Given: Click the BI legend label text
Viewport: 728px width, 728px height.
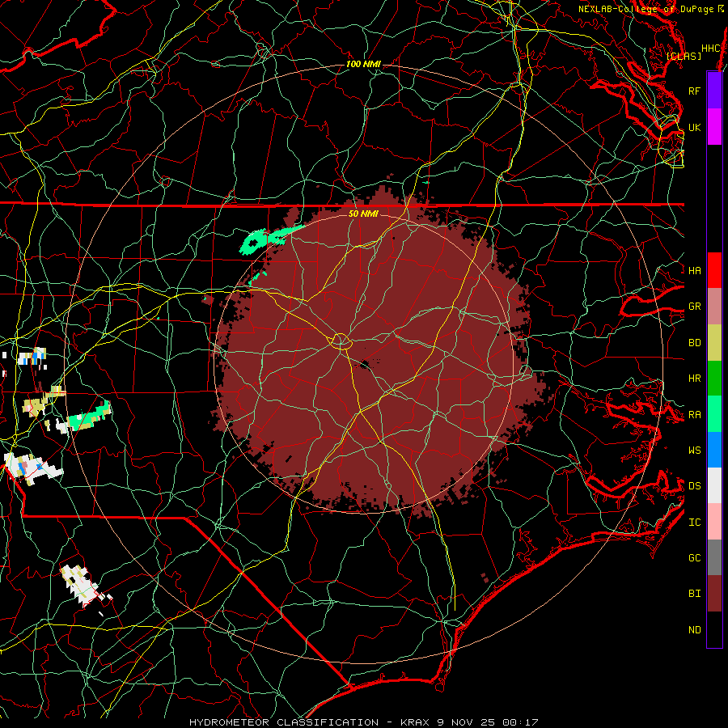Looking at the screenshot, I should point(694,594).
